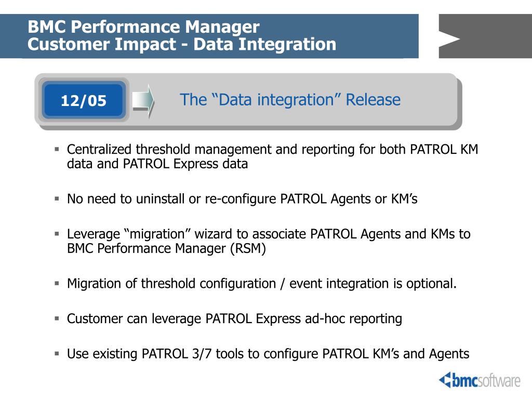Click the "Use existing PATROL 3/7 tools" bullet
This screenshot has width=532, height=399.
(268, 354)
